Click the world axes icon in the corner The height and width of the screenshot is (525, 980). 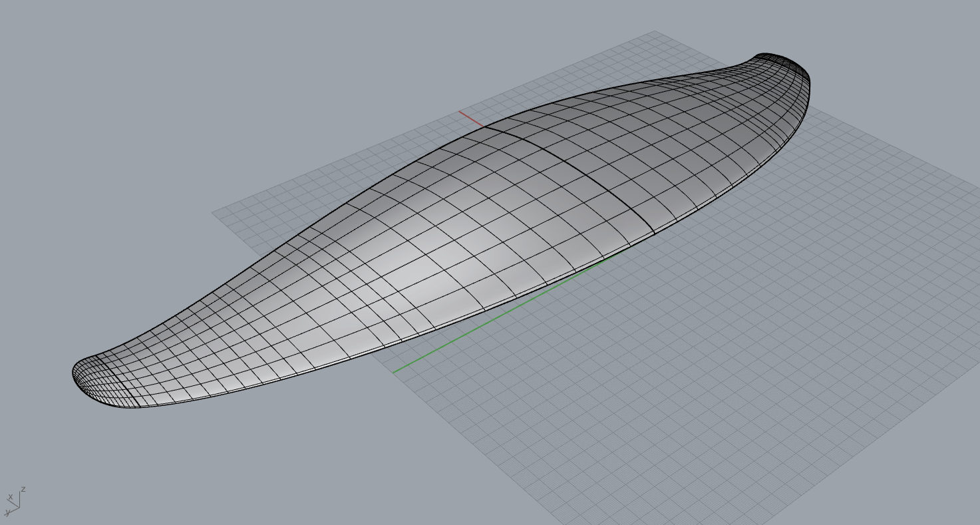click(15, 502)
